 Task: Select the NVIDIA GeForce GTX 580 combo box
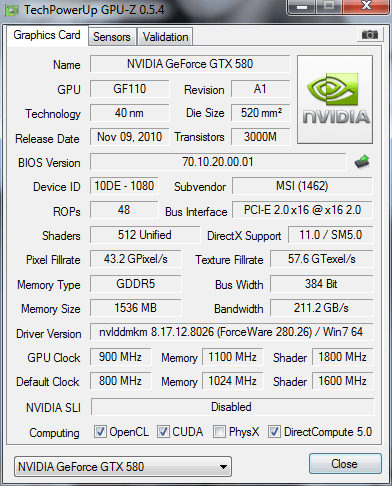coord(123,467)
